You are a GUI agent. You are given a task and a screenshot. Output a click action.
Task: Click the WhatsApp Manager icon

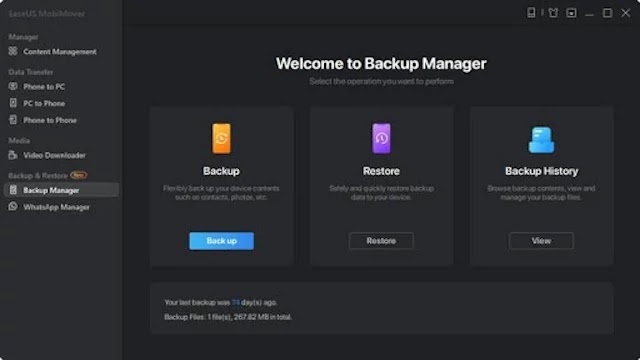click(13, 206)
